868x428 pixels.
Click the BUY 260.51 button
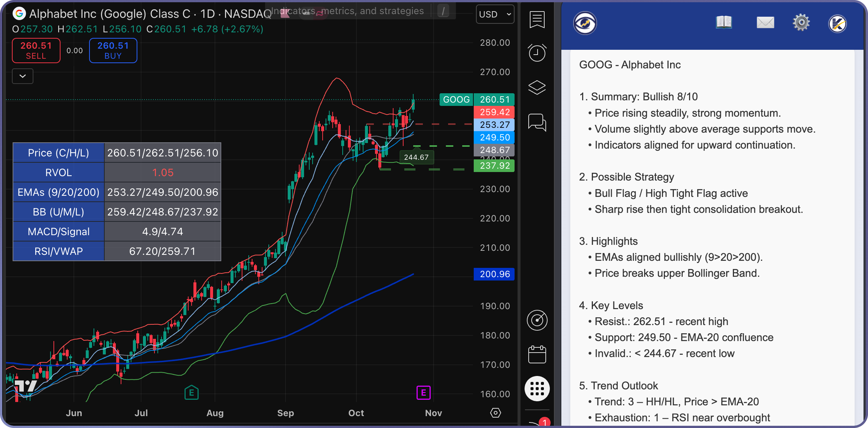[113, 50]
